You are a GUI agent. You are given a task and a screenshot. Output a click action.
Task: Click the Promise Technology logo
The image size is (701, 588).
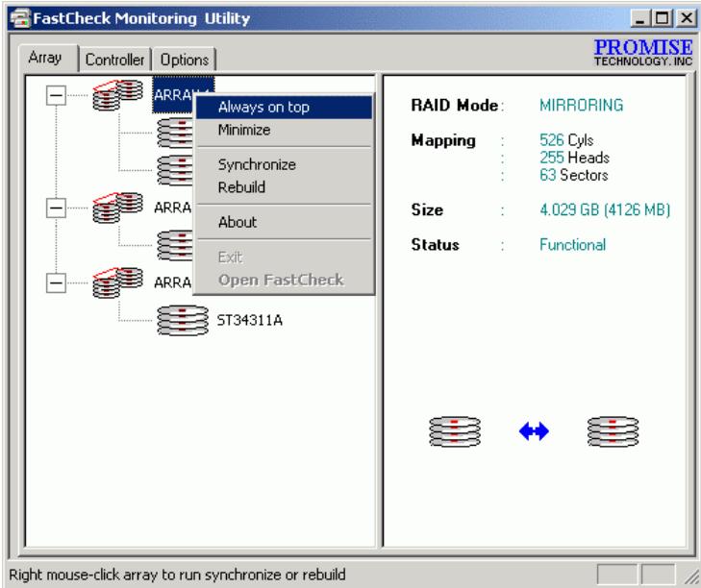(x=643, y=53)
